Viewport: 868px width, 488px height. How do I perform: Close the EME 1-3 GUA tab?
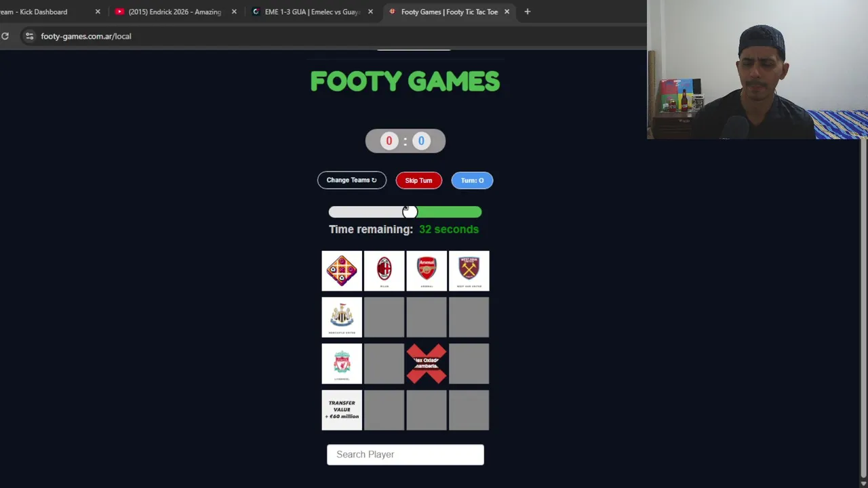370,12
